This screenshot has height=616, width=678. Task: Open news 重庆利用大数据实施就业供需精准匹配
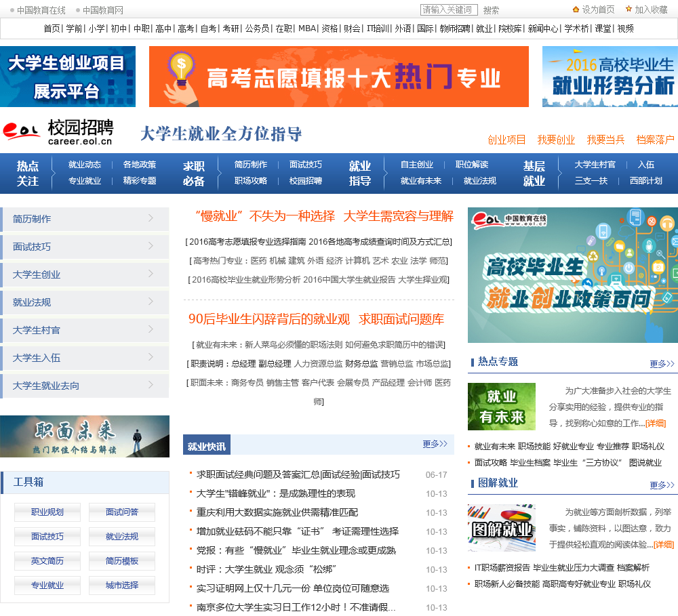(x=277, y=513)
